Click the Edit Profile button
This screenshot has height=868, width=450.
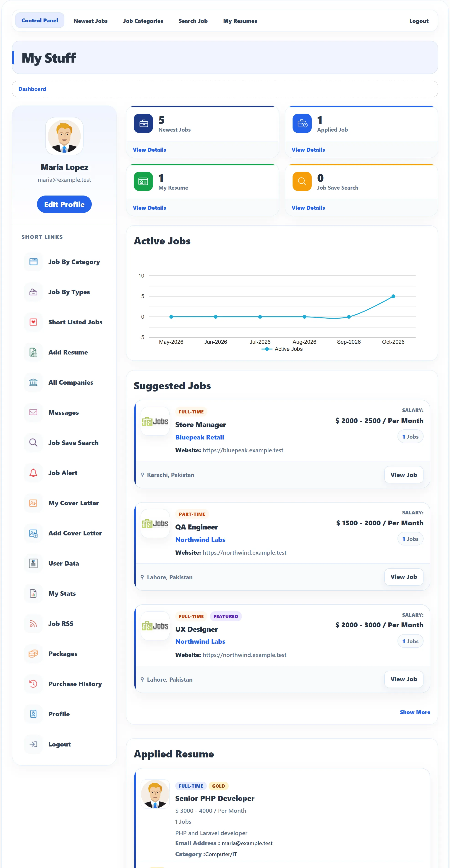pyautogui.click(x=64, y=204)
